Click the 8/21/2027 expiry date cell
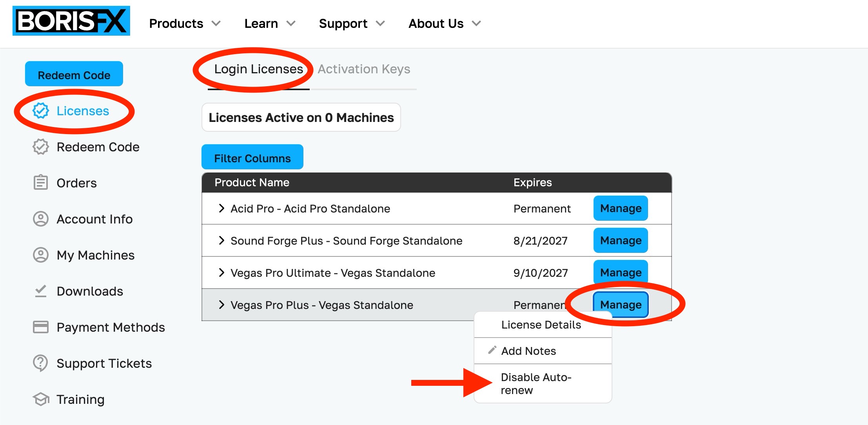868x425 pixels. tap(541, 241)
